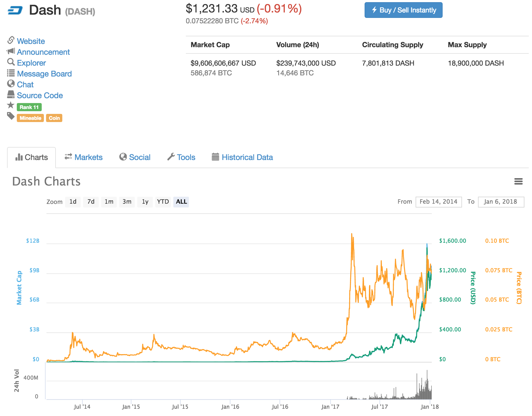Switch to the Tools tab
The image size is (532, 416).
click(x=181, y=157)
